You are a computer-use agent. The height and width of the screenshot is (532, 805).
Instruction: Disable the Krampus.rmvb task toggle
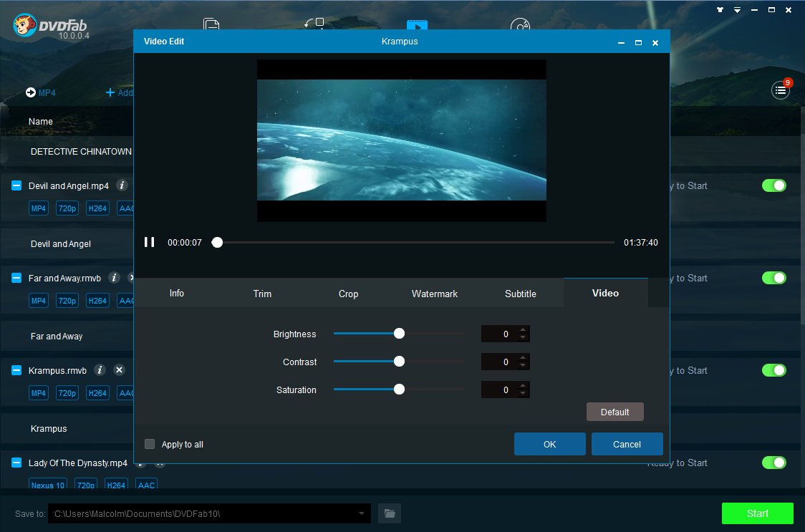[773, 370]
